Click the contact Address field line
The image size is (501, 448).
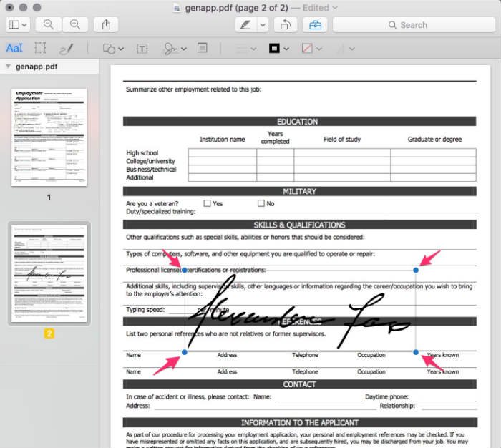click(265, 406)
